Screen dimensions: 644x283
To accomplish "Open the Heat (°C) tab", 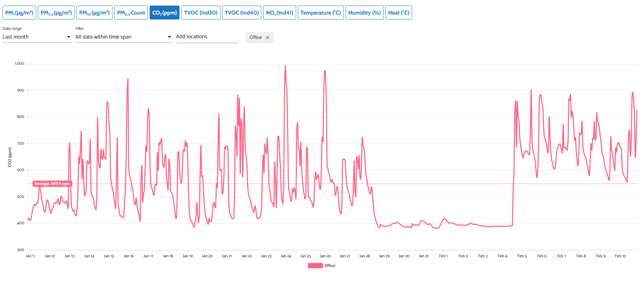I will click(399, 13).
